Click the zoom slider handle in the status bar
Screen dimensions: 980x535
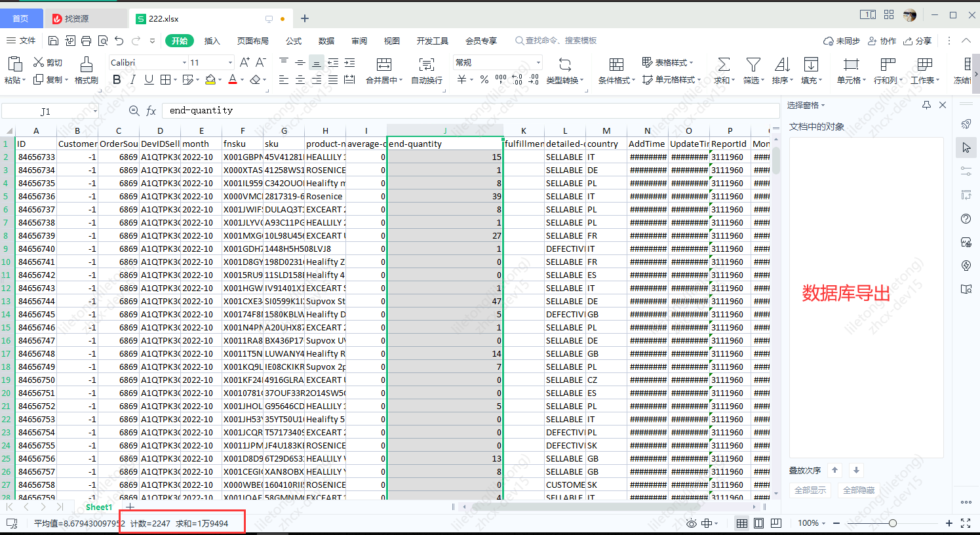[892, 523]
